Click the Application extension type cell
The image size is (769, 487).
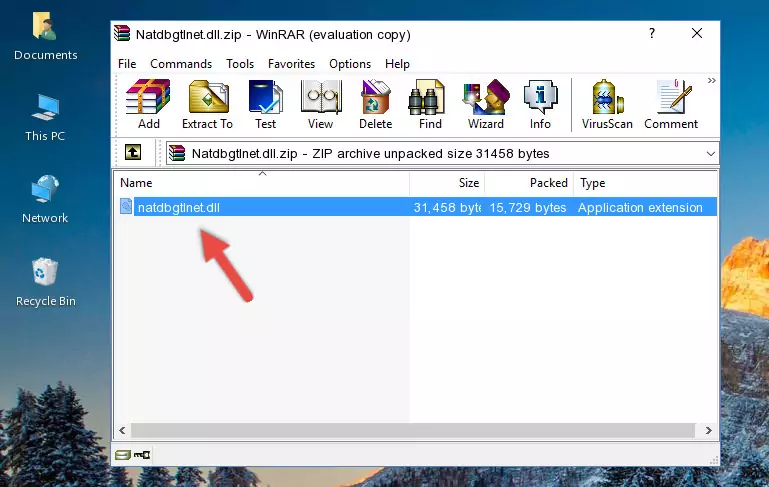(x=640, y=207)
